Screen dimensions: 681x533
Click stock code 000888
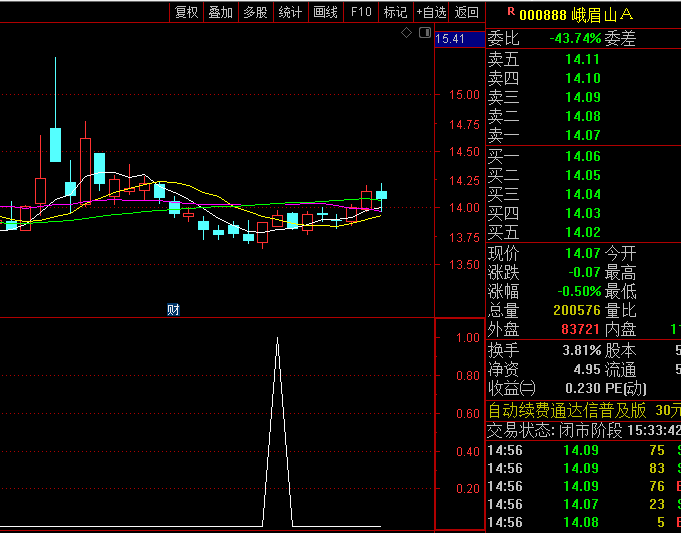pyautogui.click(x=544, y=14)
